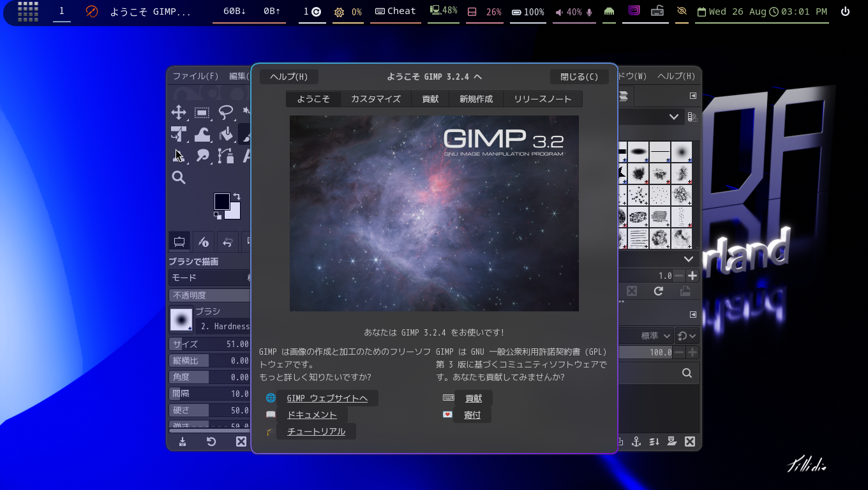Image resolution: width=868 pixels, height=490 pixels.
Task: Decrease brush spacing with minus button
Action: pyautogui.click(x=679, y=276)
